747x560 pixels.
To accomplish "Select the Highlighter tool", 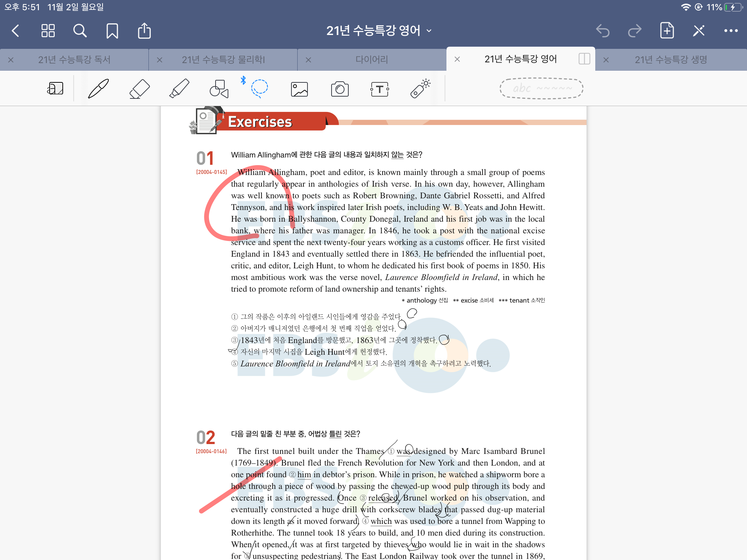I will click(179, 89).
